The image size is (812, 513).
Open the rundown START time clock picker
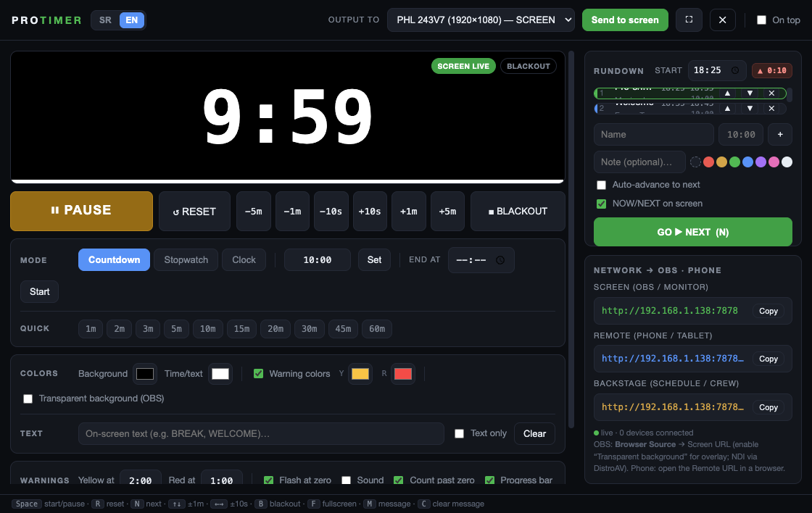click(735, 70)
